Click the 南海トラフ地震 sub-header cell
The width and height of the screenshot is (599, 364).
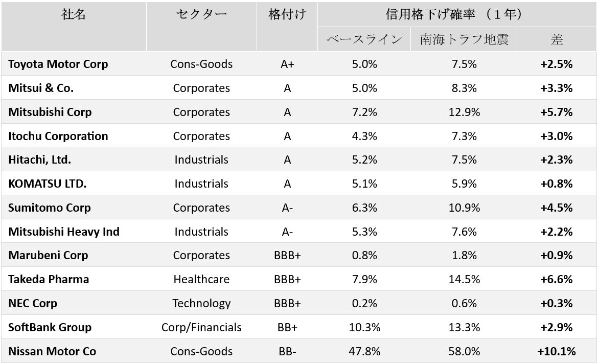click(x=464, y=39)
